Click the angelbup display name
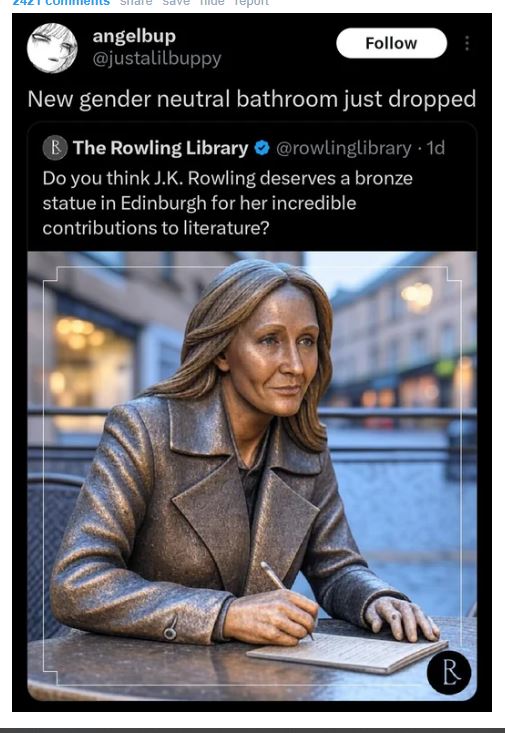The height and width of the screenshot is (733, 505). click(x=134, y=36)
